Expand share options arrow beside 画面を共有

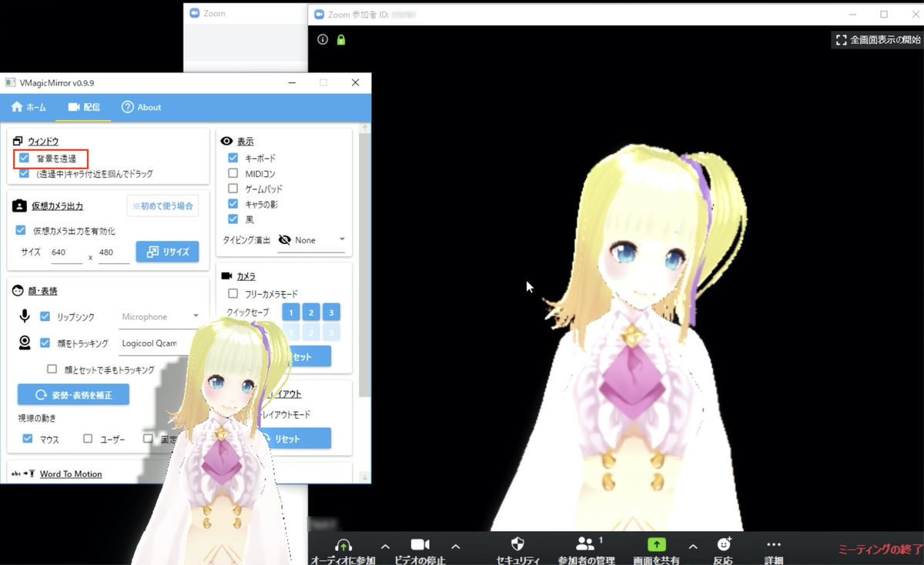click(692, 547)
